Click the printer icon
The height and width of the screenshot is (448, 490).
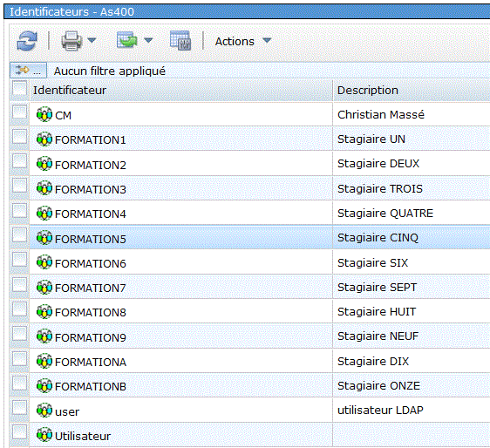[71, 41]
